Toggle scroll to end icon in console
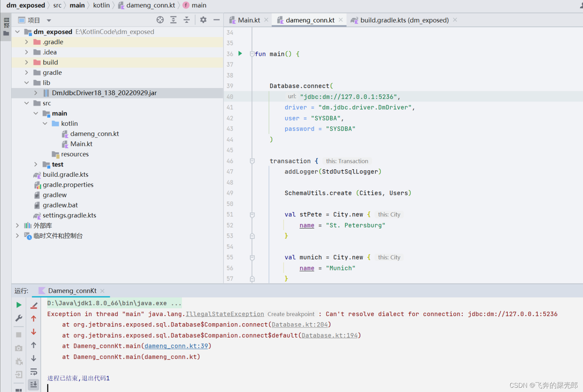 coord(34,385)
